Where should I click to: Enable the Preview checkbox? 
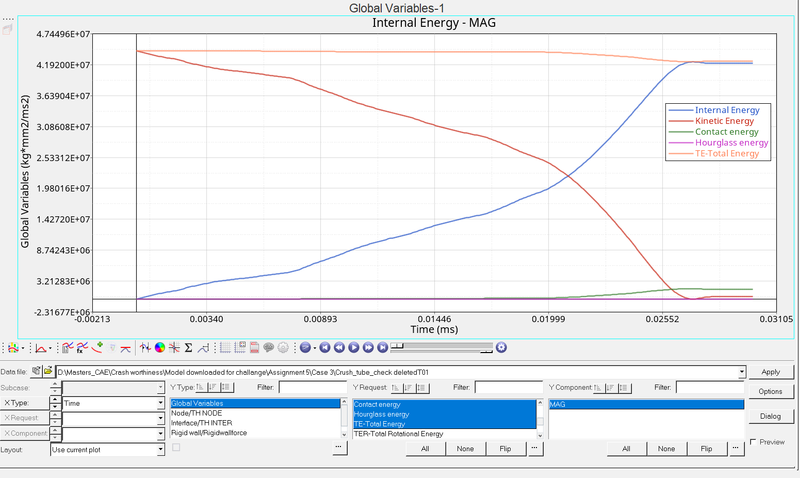(x=754, y=441)
